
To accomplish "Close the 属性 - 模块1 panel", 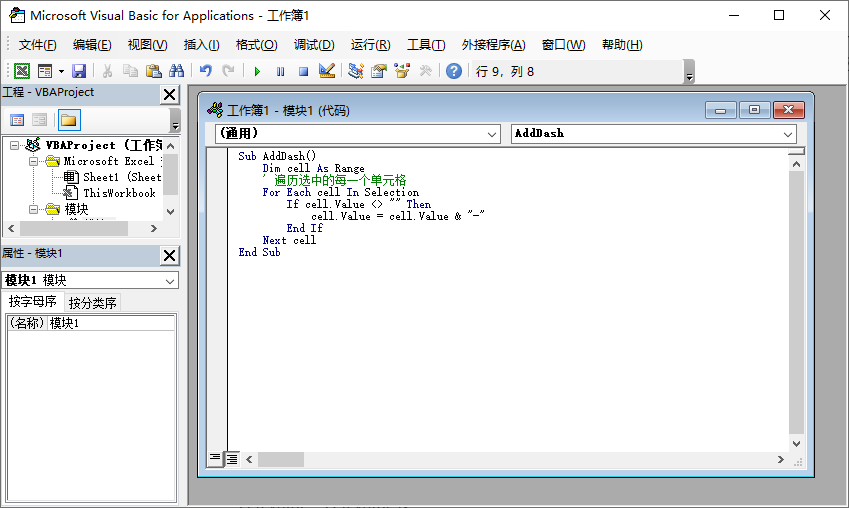I will coord(169,256).
